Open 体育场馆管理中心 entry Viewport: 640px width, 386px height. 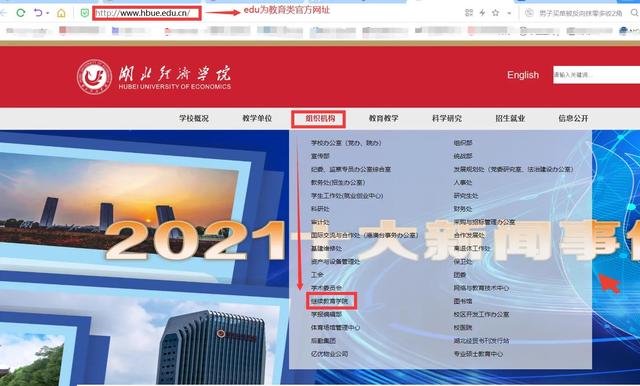pos(335,327)
